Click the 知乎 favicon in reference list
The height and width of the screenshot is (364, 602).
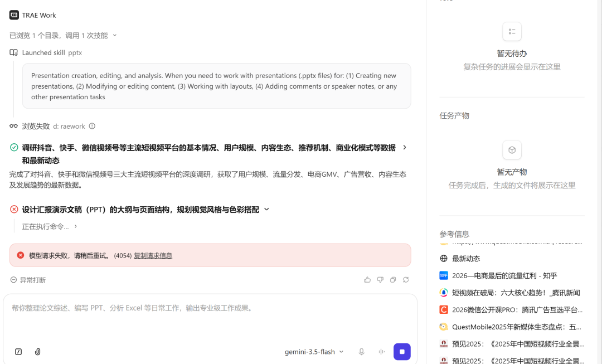[x=444, y=275]
